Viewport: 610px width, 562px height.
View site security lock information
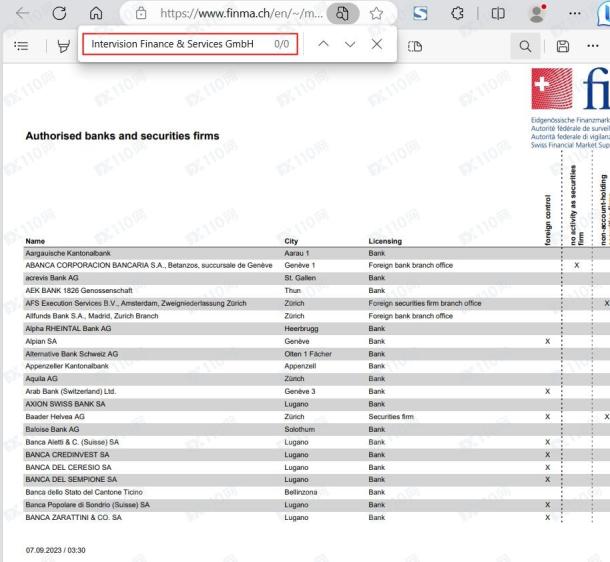[x=141, y=14]
